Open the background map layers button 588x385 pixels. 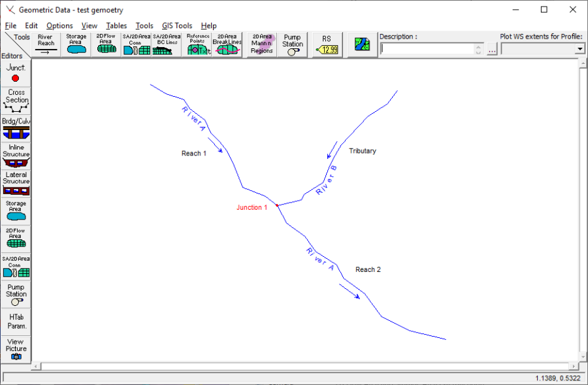click(362, 44)
